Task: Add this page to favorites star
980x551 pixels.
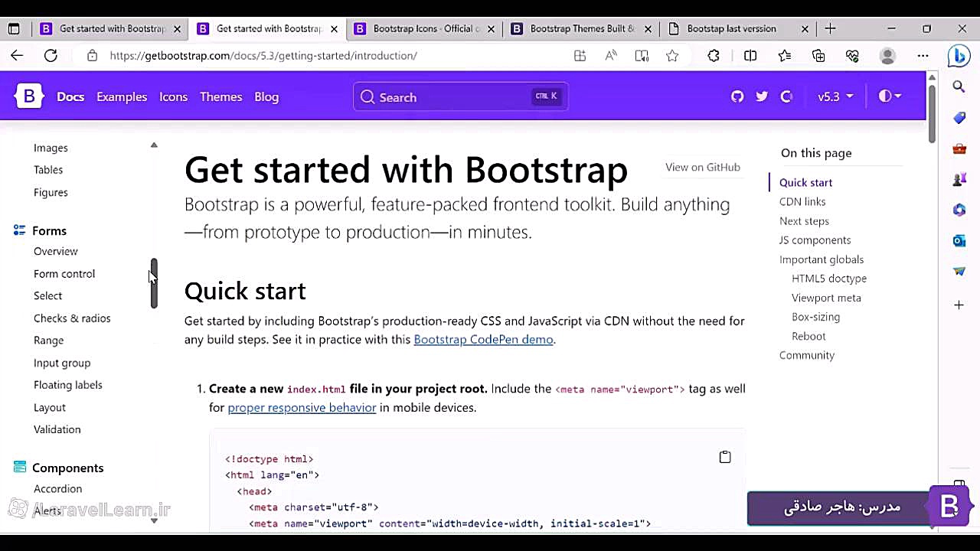Action: pos(672,55)
